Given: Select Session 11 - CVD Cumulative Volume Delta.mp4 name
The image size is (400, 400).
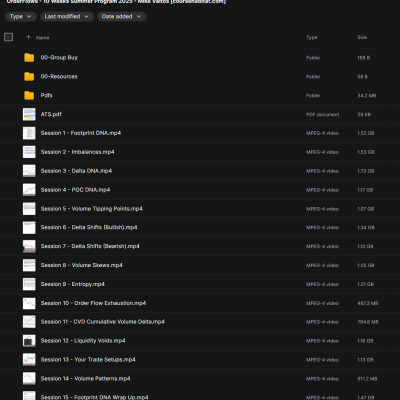Looking at the screenshot, I should click(103, 322).
